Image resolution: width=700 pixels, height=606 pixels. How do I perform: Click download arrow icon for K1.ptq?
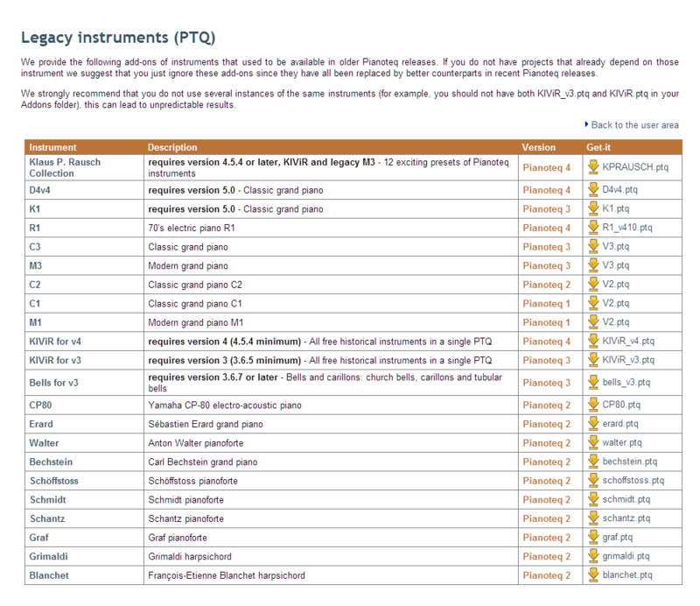coord(593,208)
